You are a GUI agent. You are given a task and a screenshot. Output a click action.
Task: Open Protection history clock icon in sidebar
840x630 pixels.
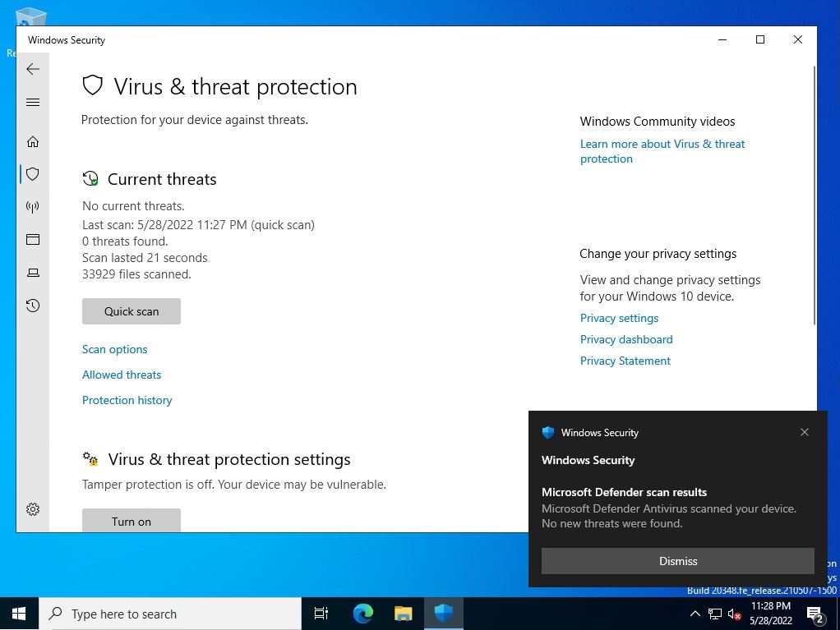[33, 306]
